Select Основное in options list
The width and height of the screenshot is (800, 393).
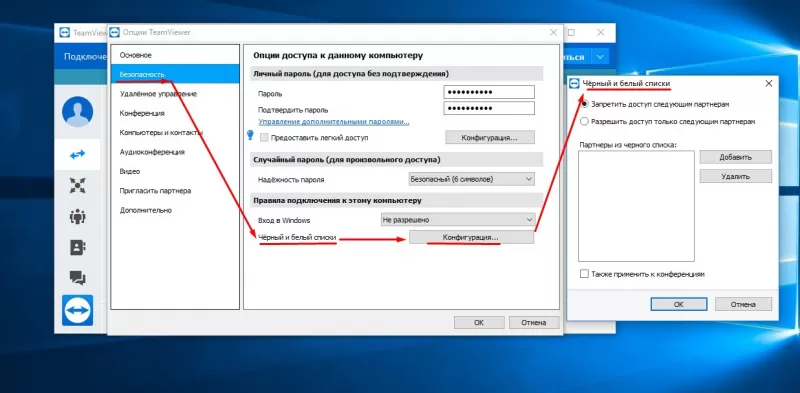coord(175,55)
